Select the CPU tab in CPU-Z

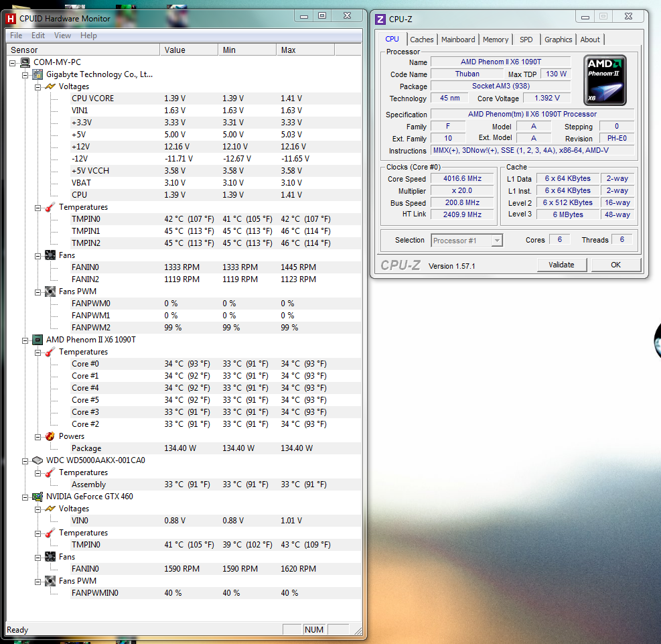coord(392,39)
